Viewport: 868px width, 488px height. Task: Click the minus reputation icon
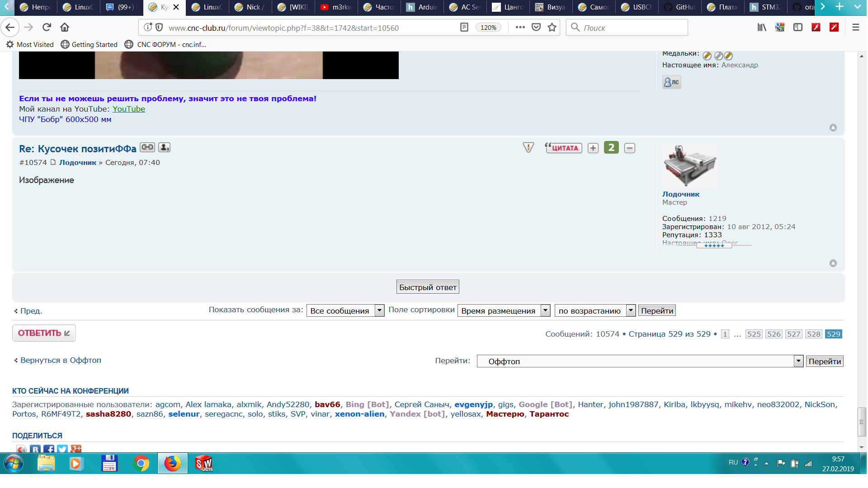tap(629, 148)
